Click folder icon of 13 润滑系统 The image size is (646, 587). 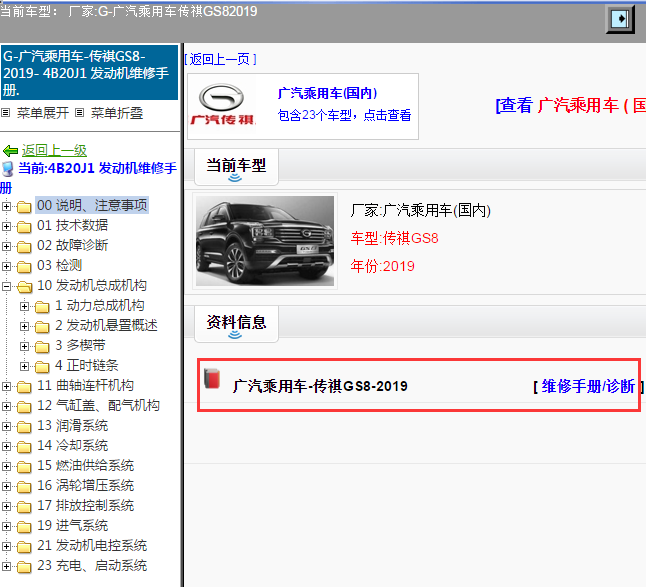[x=24, y=427]
